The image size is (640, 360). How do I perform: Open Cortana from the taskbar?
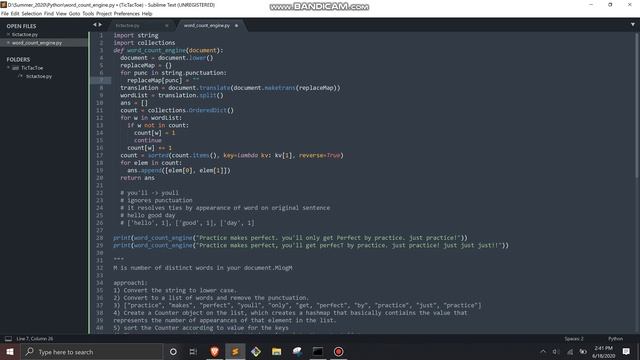173,351
